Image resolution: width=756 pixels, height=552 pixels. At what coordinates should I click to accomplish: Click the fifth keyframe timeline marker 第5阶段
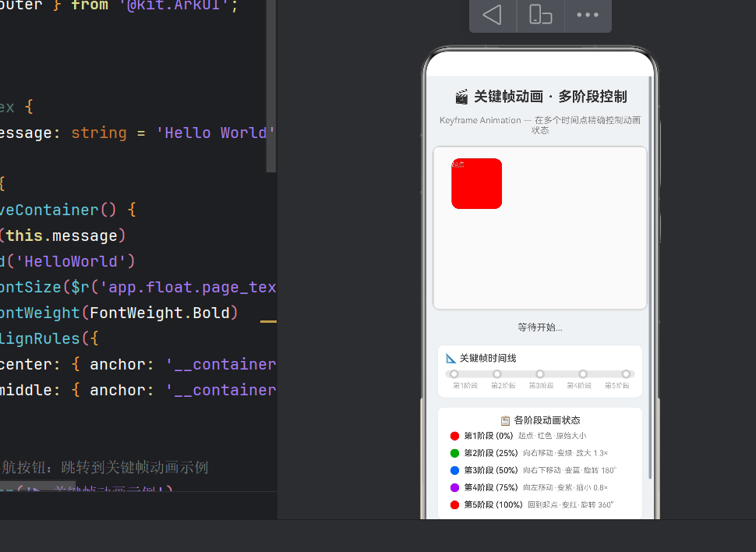626,374
